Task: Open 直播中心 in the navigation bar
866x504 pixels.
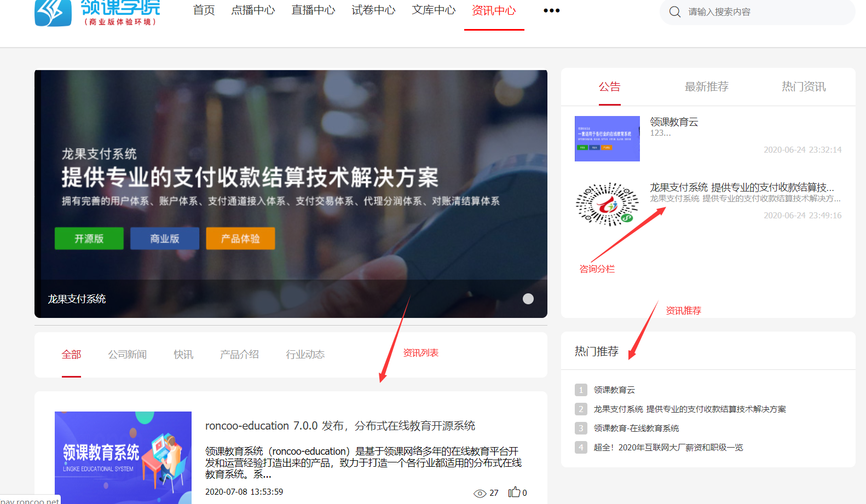Action: click(313, 10)
